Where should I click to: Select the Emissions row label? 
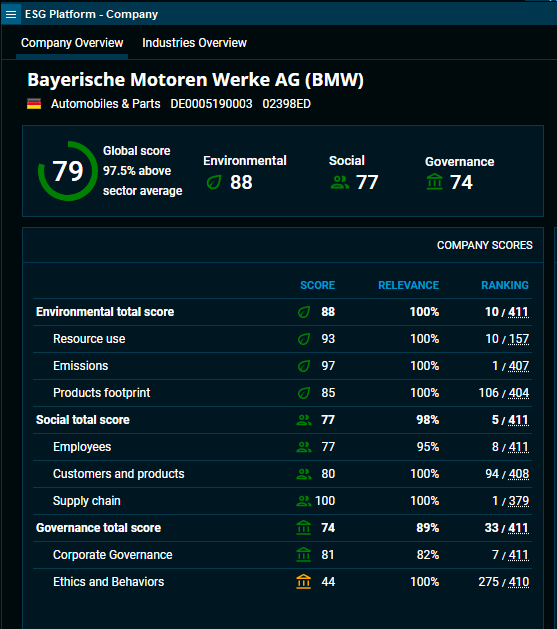point(81,366)
